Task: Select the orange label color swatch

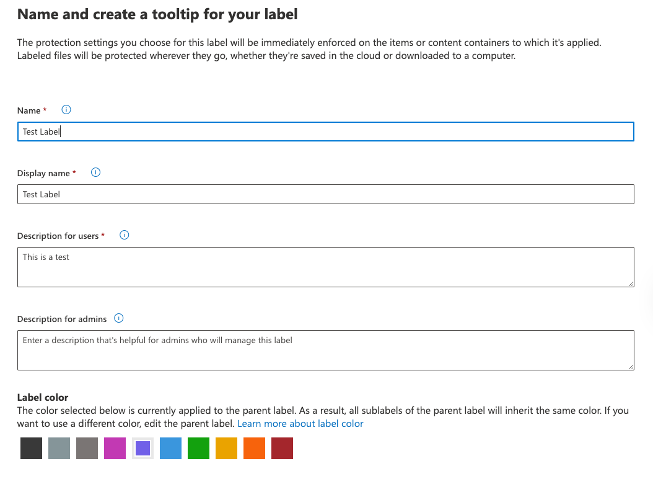Action: (x=254, y=448)
